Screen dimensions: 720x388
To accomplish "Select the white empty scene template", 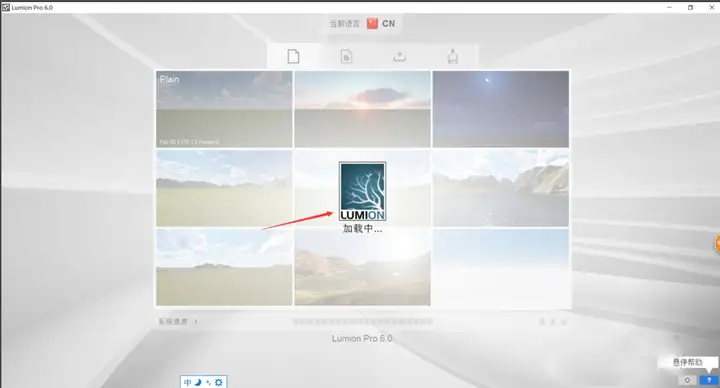I will pyautogui.click(x=501, y=267).
